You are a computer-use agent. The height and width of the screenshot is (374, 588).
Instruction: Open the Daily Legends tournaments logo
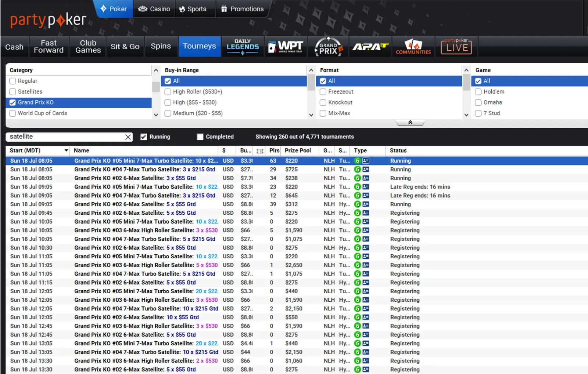click(242, 47)
